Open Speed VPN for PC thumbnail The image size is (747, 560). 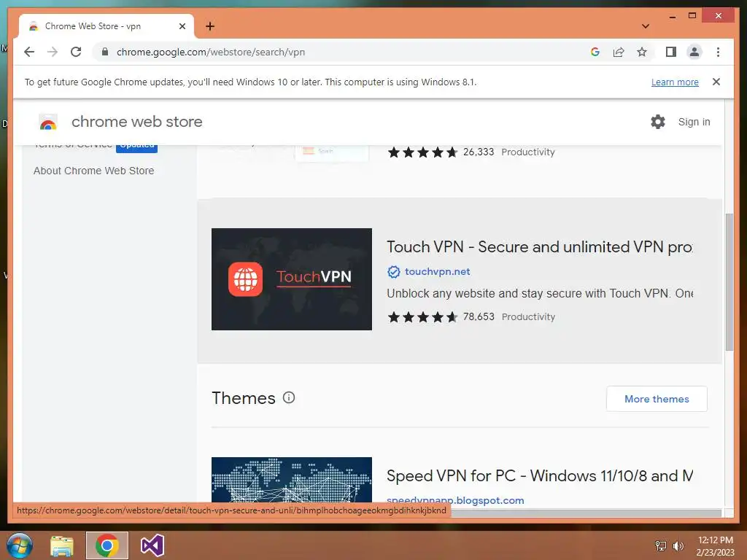point(292,480)
